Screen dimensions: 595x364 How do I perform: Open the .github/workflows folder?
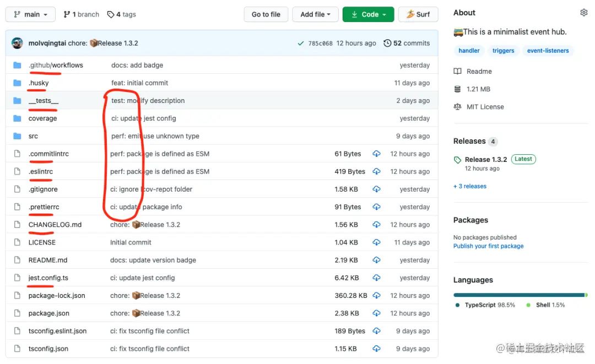(x=56, y=65)
